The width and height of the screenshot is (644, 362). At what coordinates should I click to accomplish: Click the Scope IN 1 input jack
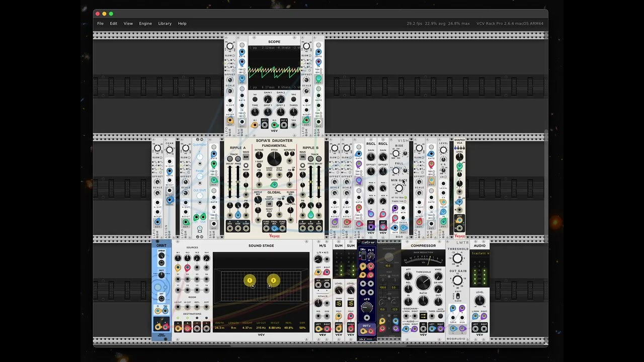tap(255, 125)
